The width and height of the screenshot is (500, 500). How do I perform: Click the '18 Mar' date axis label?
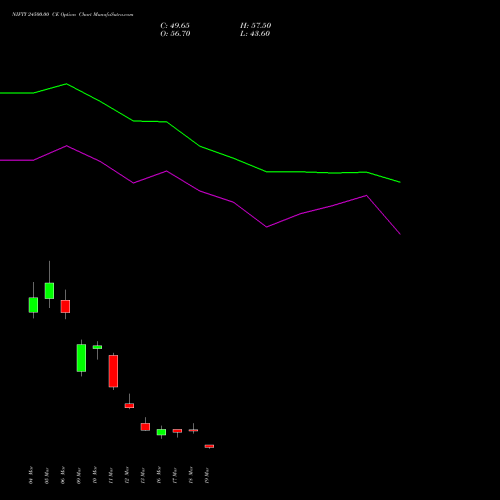pyautogui.click(x=191, y=475)
